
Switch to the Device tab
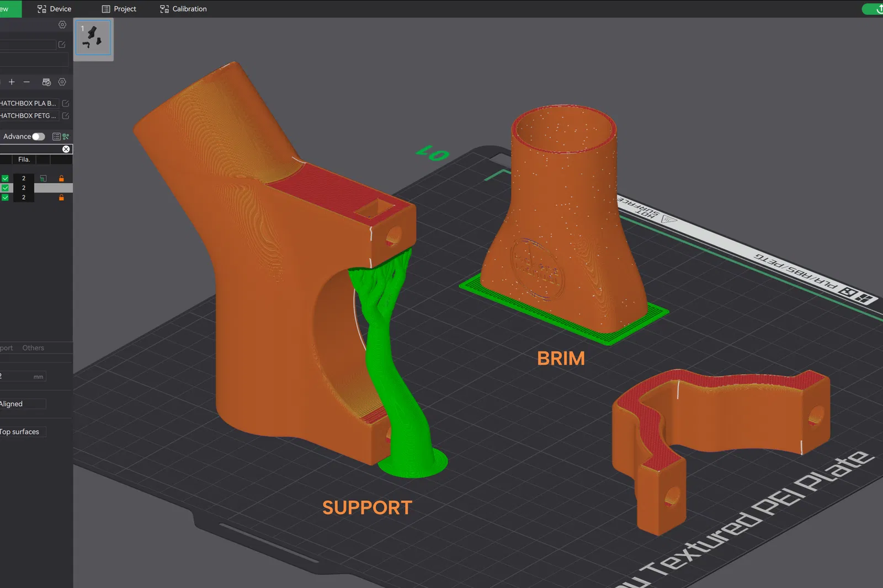point(54,9)
